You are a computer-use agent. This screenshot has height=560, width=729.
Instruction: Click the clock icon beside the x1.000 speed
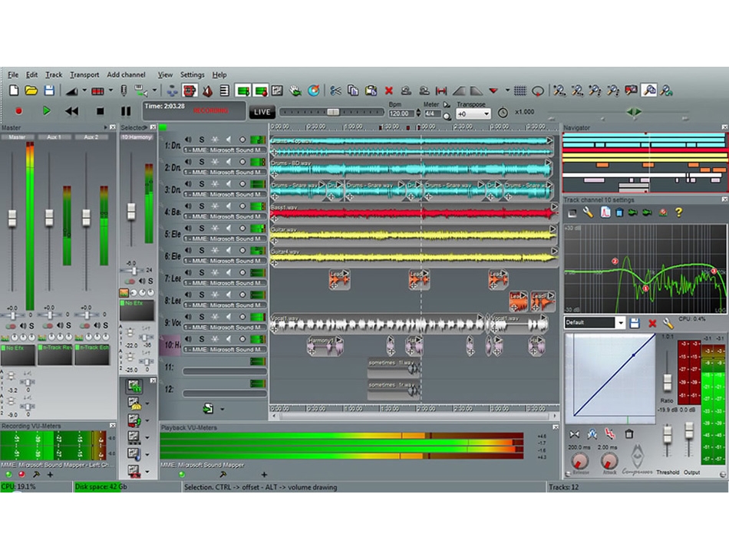coord(503,113)
